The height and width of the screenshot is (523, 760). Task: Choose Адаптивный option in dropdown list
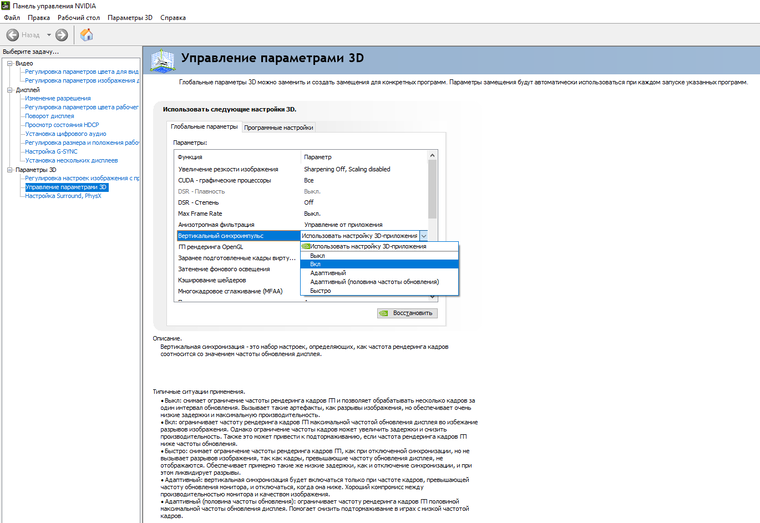380,273
